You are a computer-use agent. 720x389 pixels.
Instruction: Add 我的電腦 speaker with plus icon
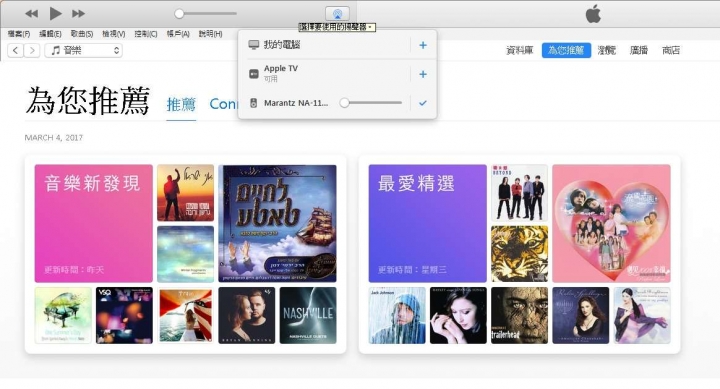(423, 45)
